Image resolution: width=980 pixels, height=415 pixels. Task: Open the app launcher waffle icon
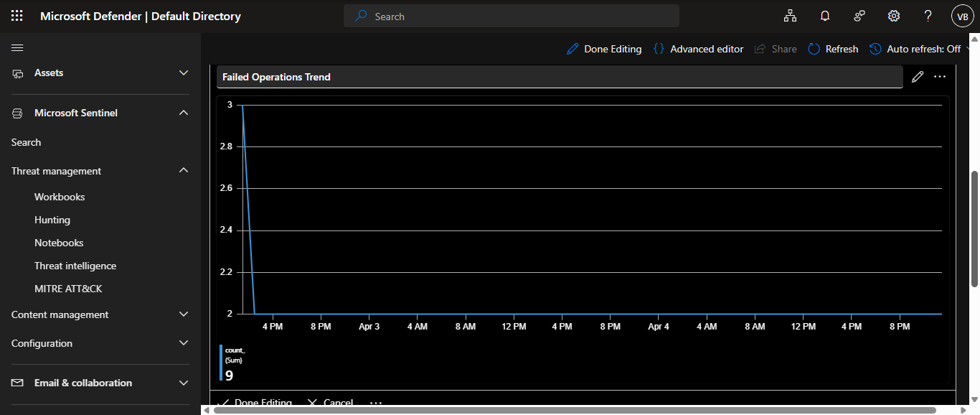17,16
